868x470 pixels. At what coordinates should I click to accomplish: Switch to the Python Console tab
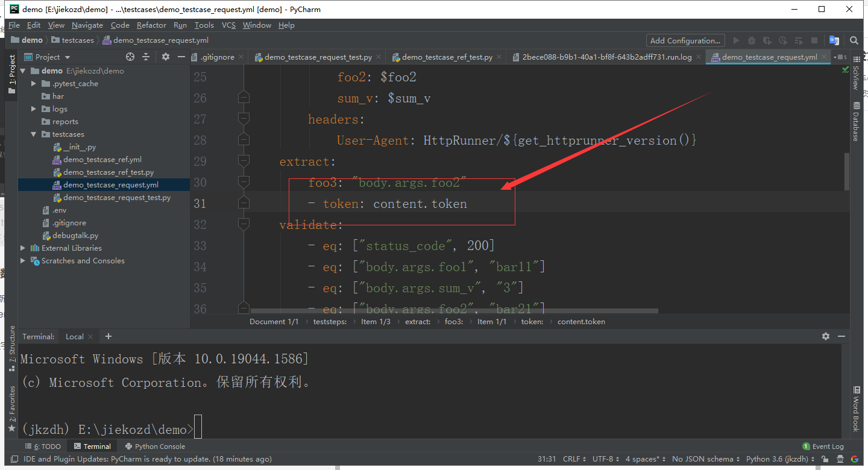[x=154, y=446]
